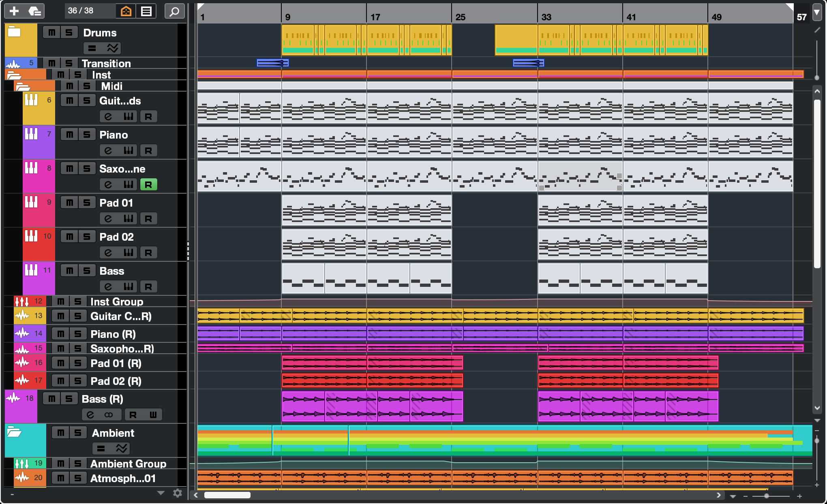Click the Add Track plus button
The height and width of the screenshot is (504, 827).
pyautogui.click(x=14, y=11)
